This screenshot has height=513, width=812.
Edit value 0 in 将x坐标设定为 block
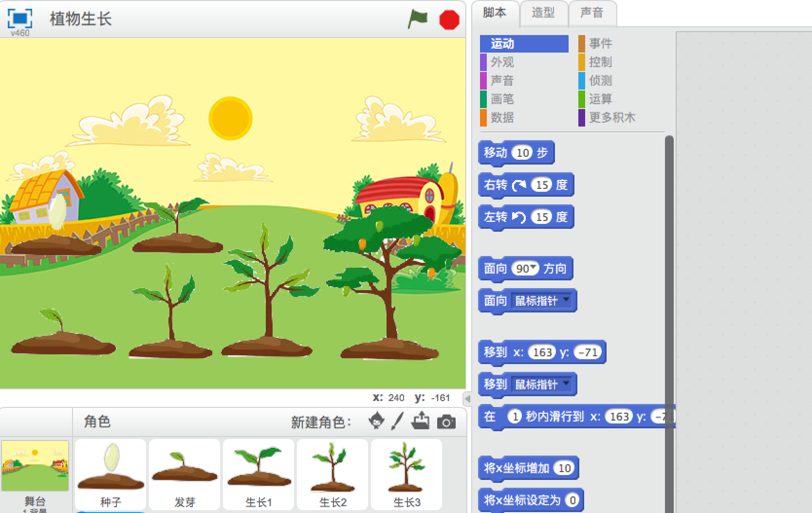(572, 500)
